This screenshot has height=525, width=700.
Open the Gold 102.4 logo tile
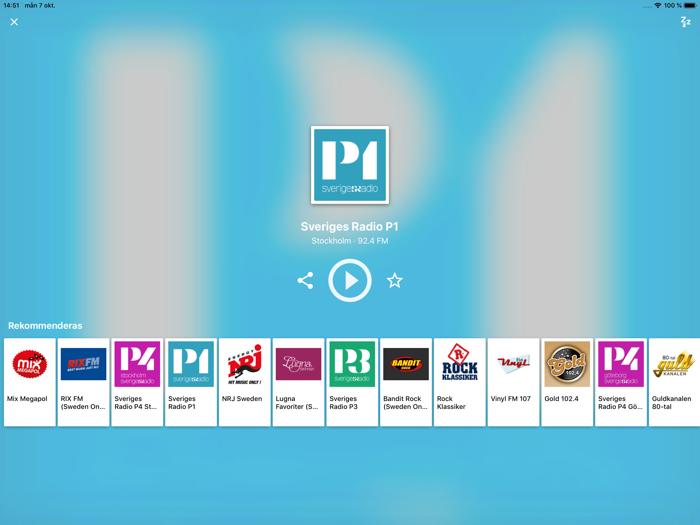(x=567, y=364)
